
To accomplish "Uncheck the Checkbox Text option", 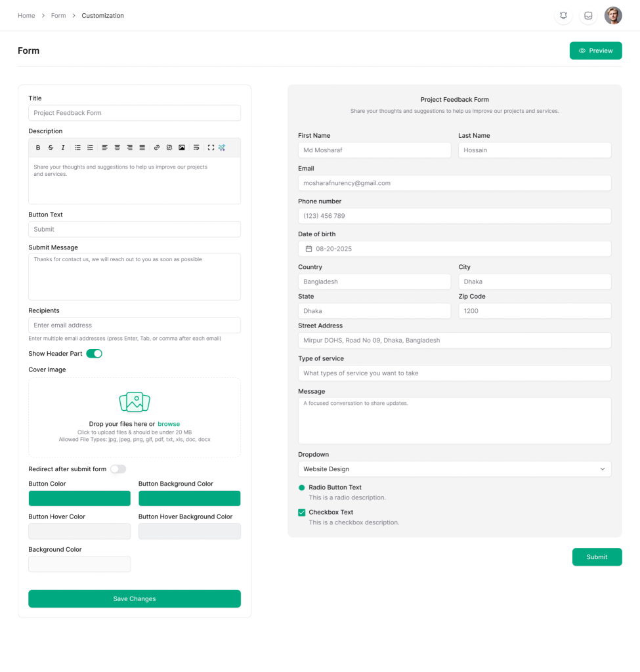I will coord(302,513).
